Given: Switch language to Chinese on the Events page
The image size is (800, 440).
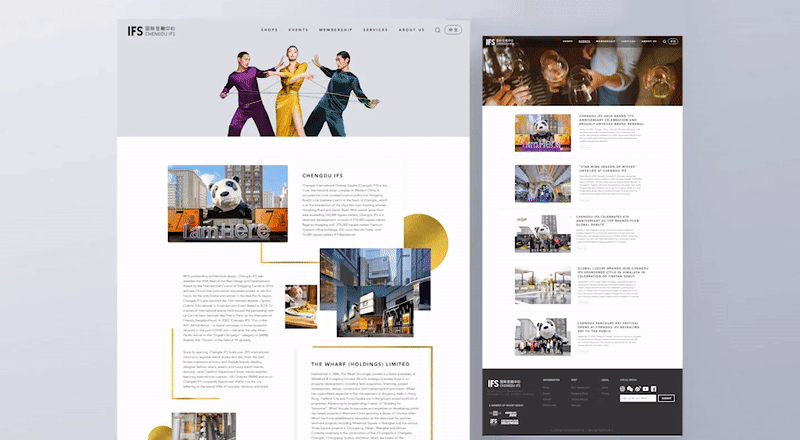Looking at the screenshot, I should 673,41.
